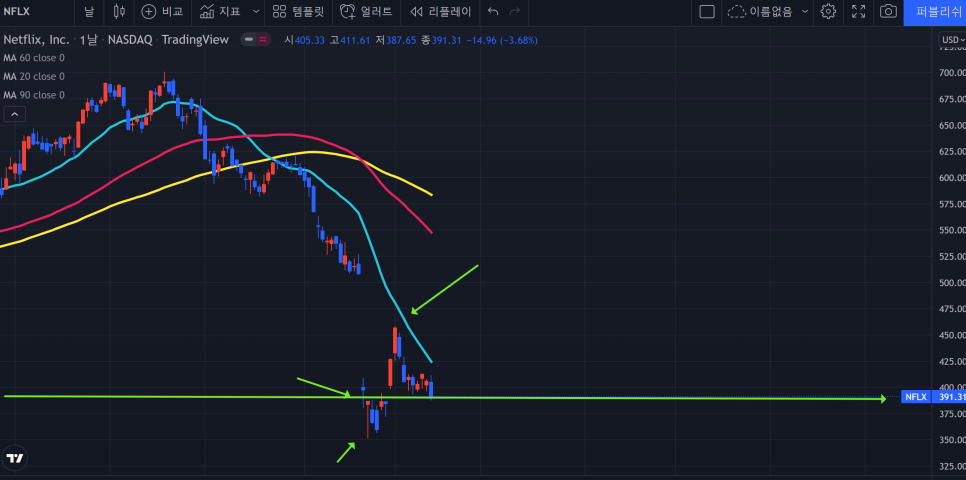966x480 pixels.
Task: Select the MA 60 close 0 indicator
Action: tap(34, 58)
